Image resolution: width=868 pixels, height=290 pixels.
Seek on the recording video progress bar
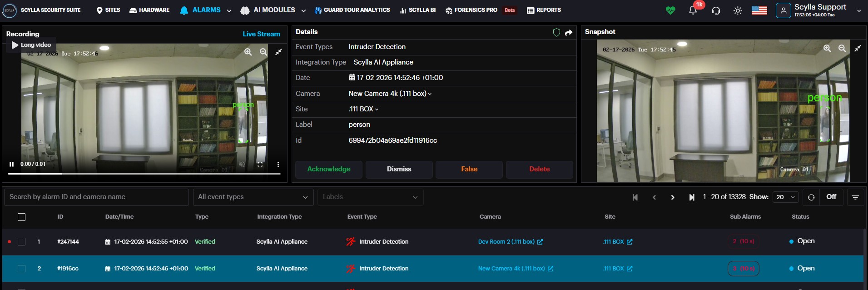[x=144, y=174]
